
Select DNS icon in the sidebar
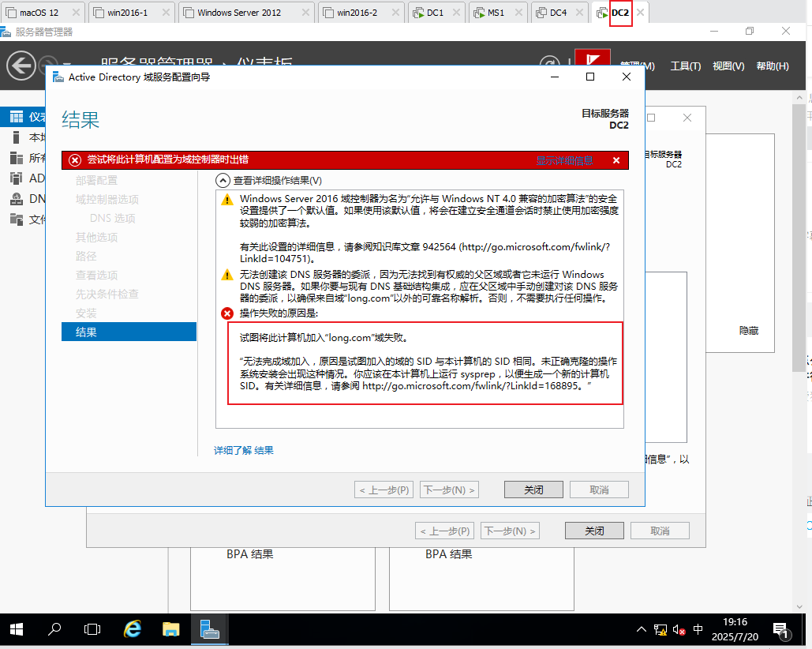click(x=17, y=199)
